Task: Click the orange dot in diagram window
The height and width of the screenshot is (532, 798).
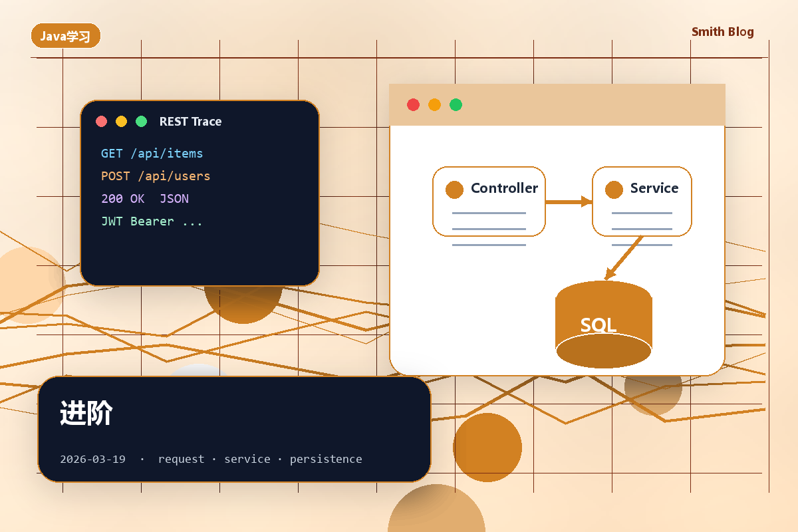Action: pyautogui.click(x=434, y=104)
